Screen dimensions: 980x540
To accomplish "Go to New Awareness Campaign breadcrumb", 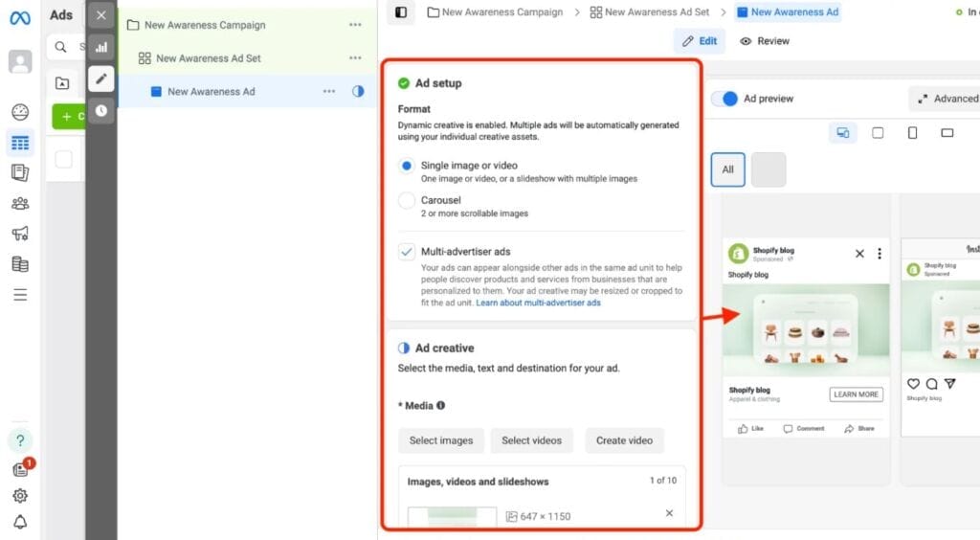I will [x=495, y=11].
